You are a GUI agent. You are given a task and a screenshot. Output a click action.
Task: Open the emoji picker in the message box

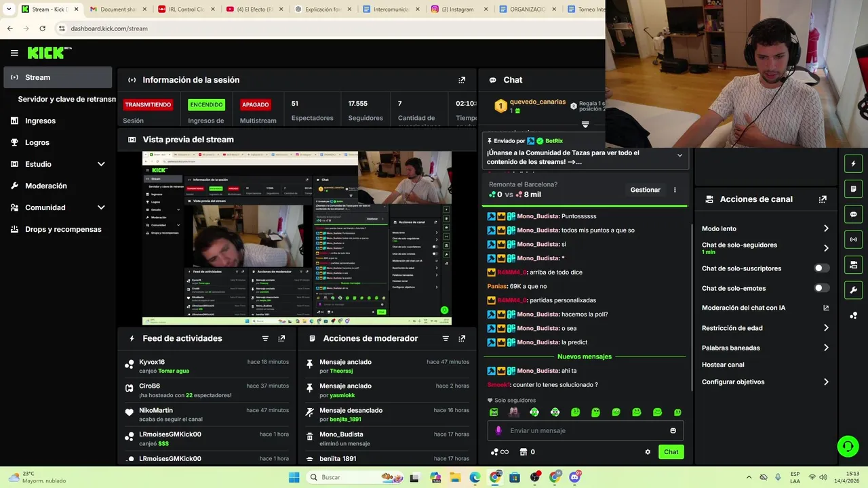[x=673, y=430]
